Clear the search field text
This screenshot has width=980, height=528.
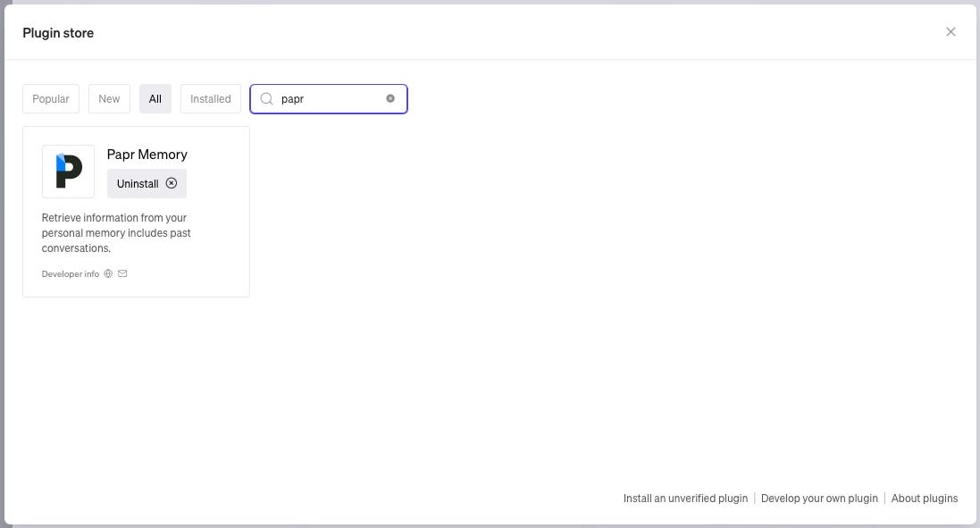[x=390, y=99]
